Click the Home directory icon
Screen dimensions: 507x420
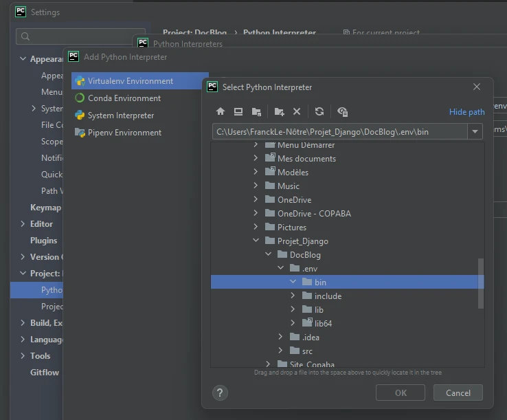(x=221, y=111)
